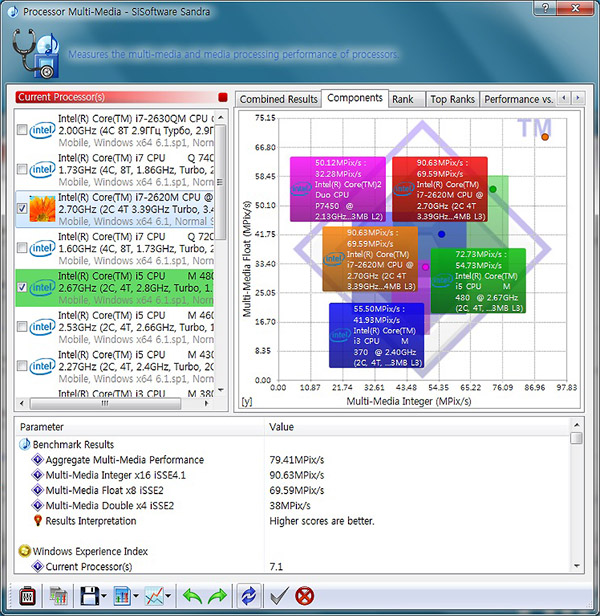Click processor list horizontal scroll left arrow
The height and width of the screenshot is (616, 600).
(x=22, y=403)
